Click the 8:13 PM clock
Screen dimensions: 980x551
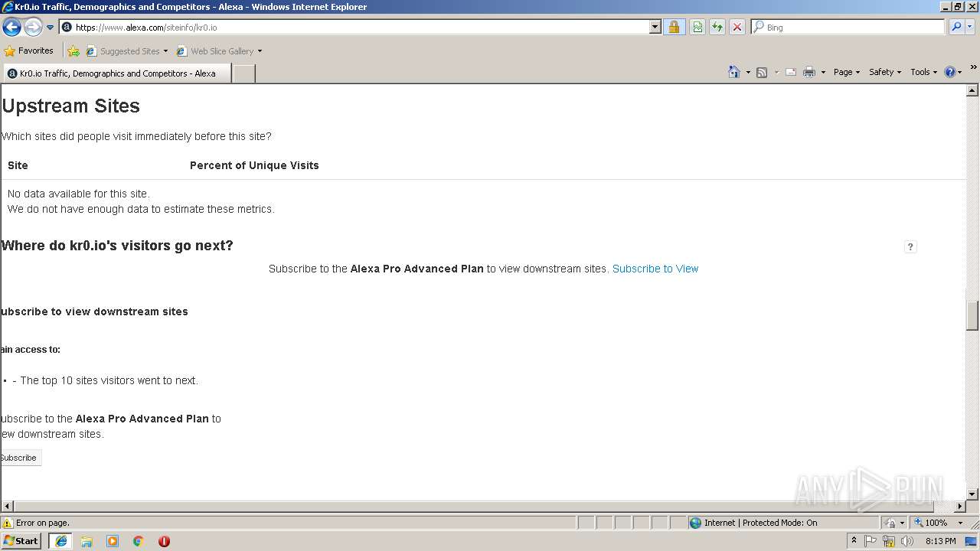940,541
